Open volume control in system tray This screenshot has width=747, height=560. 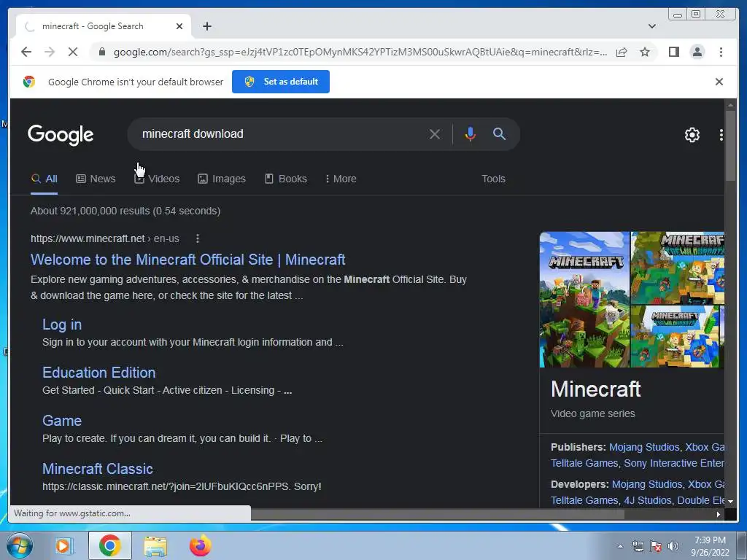(x=673, y=546)
